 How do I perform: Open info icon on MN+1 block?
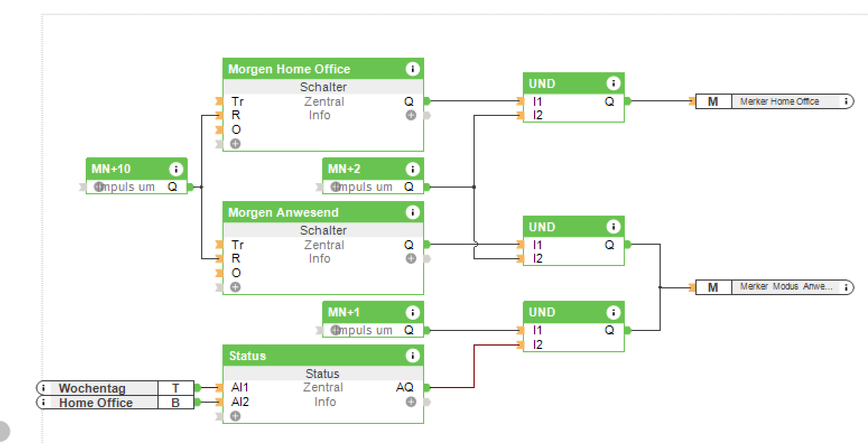click(412, 312)
